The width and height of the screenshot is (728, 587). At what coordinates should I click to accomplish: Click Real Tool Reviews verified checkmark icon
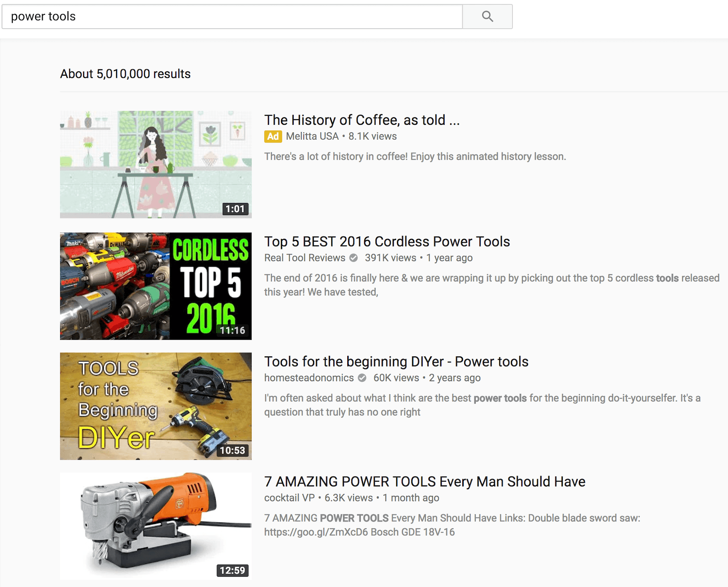coord(354,258)
